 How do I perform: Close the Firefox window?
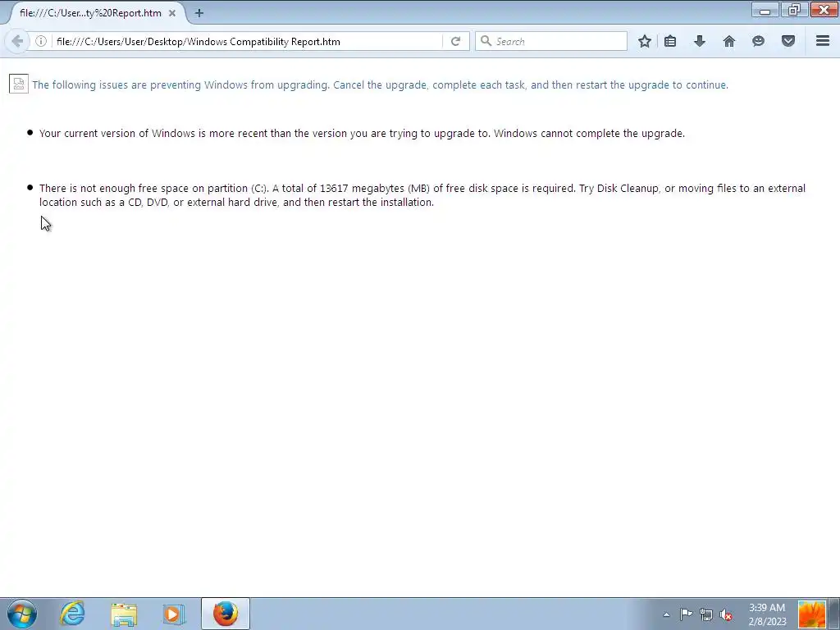click(x=824, y=10)
